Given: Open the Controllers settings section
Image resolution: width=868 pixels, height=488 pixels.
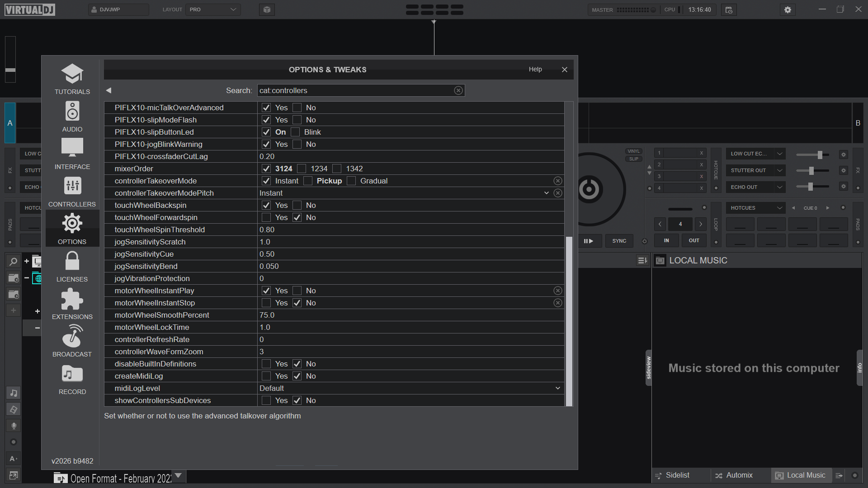Looking at the screenshot, I should (x=72, y=192).
